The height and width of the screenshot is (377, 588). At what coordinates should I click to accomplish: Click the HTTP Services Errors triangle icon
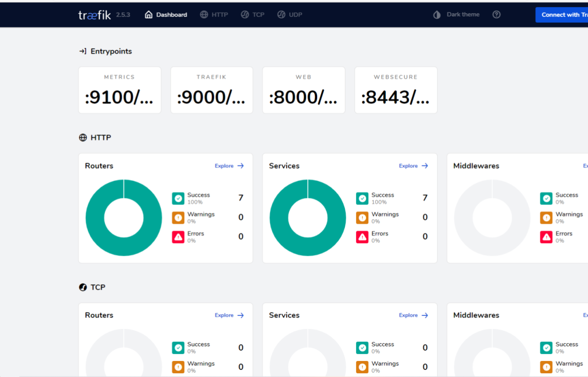click(x=362, y=237)
